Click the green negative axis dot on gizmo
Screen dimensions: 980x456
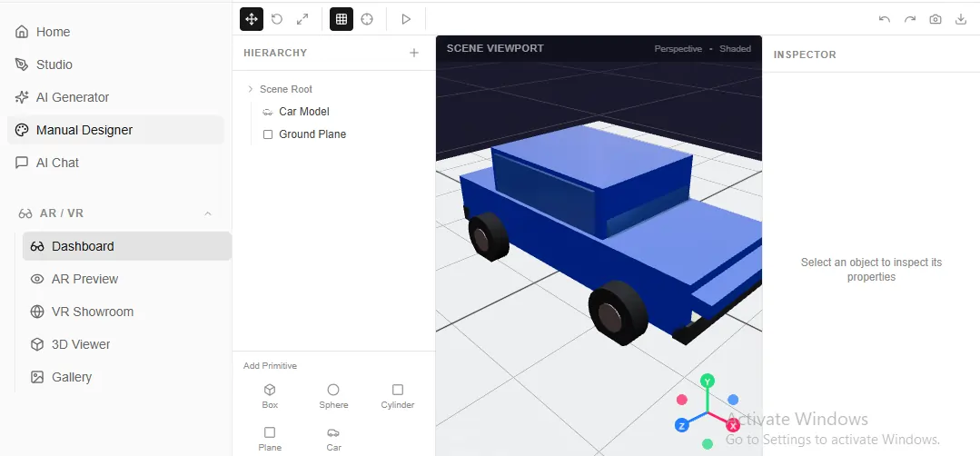[707, 444]
